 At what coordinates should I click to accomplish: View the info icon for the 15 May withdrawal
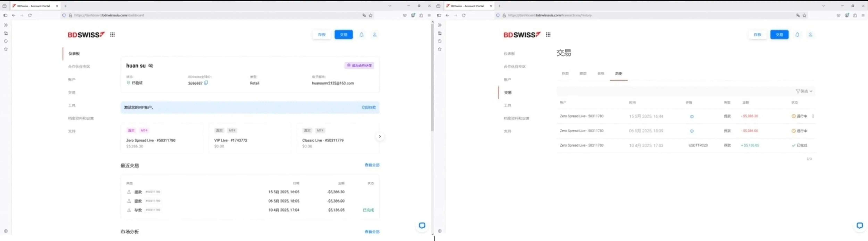692,116
